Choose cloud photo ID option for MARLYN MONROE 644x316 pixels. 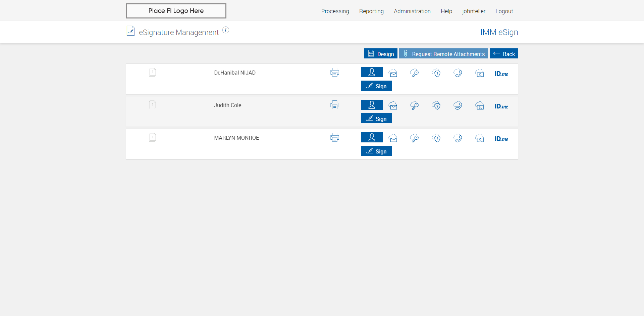[480, 138]
